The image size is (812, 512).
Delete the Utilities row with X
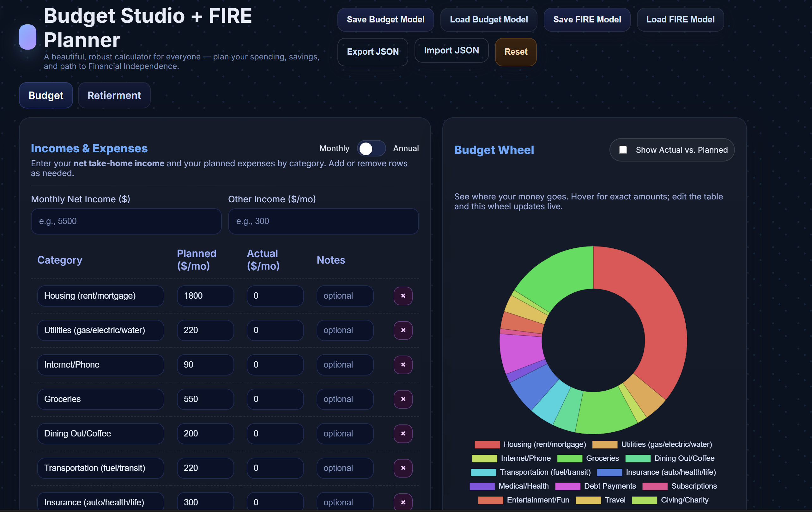click(x=403, y=330)
